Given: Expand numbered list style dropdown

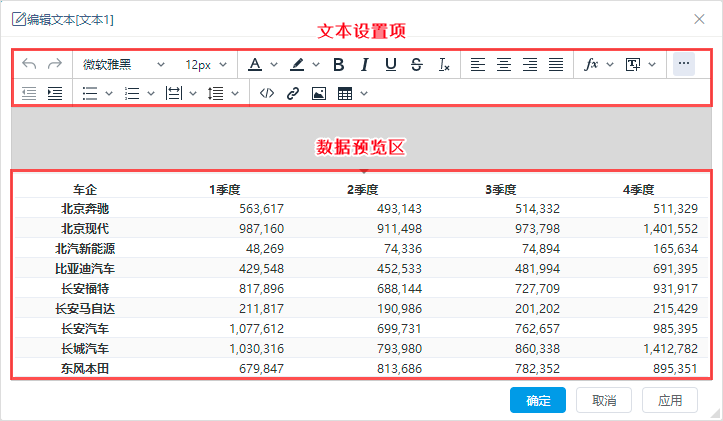Looking at the screenshot, I should (151, 94).
